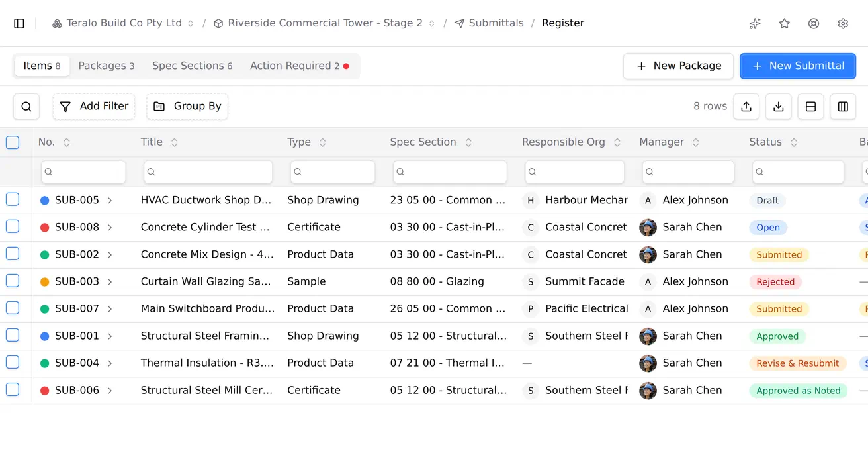The height and width of the screenshot is (470, 868).
Task: Click the orange status dot for SUB-003
Action: click(45, 282)
